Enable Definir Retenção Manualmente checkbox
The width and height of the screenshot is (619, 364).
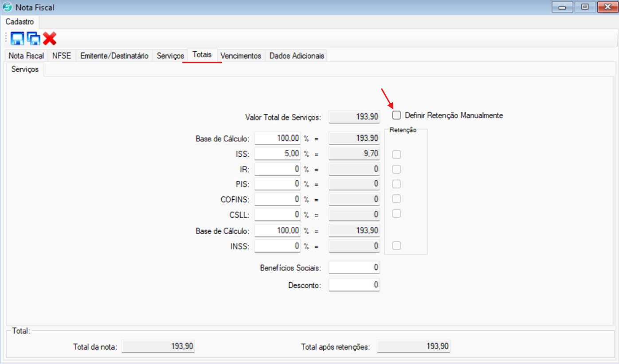coord(396,115)
